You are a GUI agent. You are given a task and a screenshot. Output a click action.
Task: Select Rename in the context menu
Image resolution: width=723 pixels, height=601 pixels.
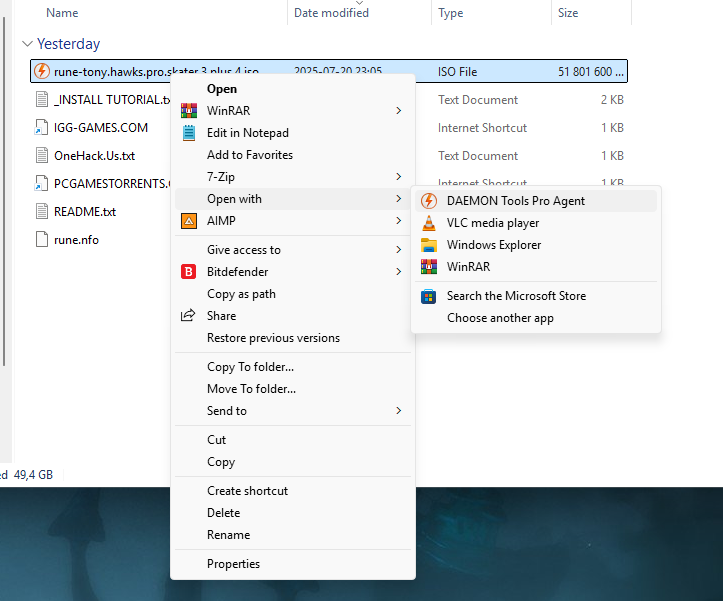[293, 535]
